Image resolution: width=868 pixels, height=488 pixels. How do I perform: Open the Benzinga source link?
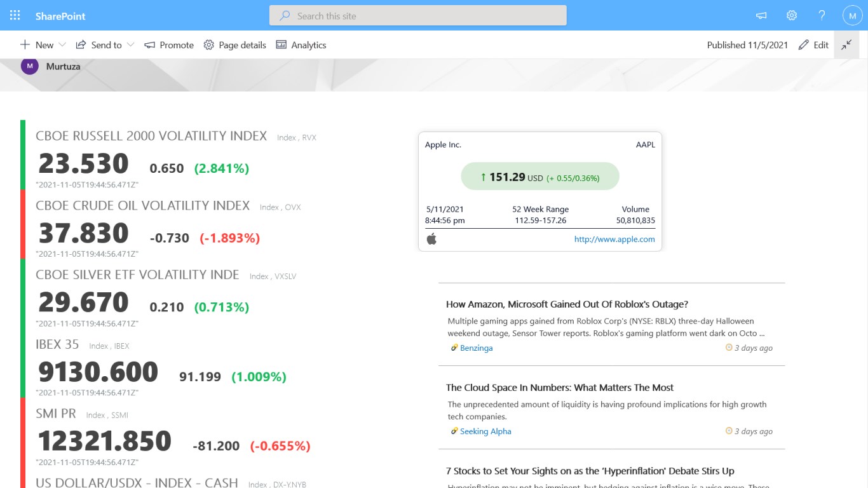(x=477, y=348)
